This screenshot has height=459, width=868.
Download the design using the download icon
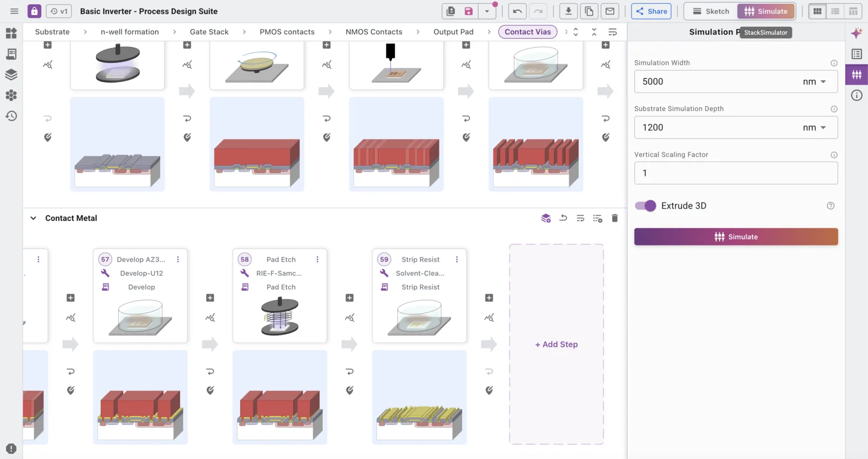[x=568, y=11]
